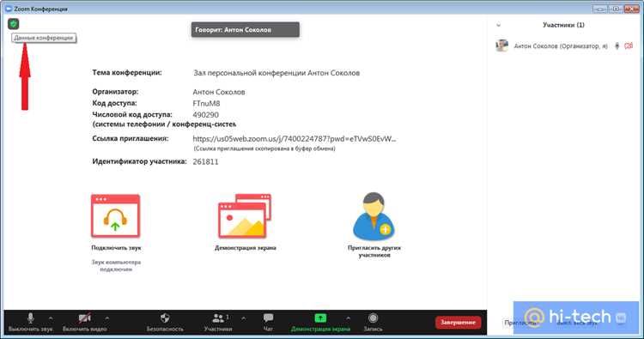Open the Безопасность security menu

click(x=165, y=322)
